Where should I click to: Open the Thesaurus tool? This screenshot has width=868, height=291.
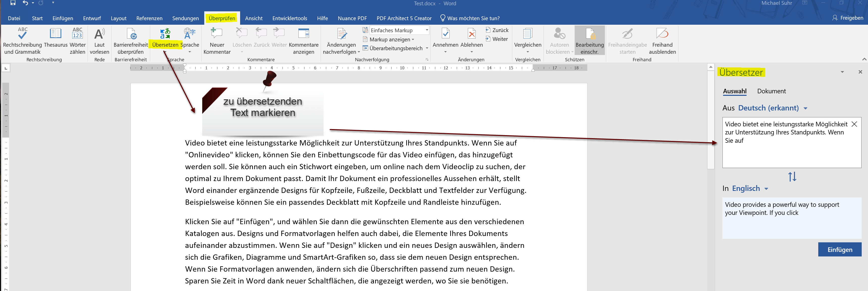point(56,38)
